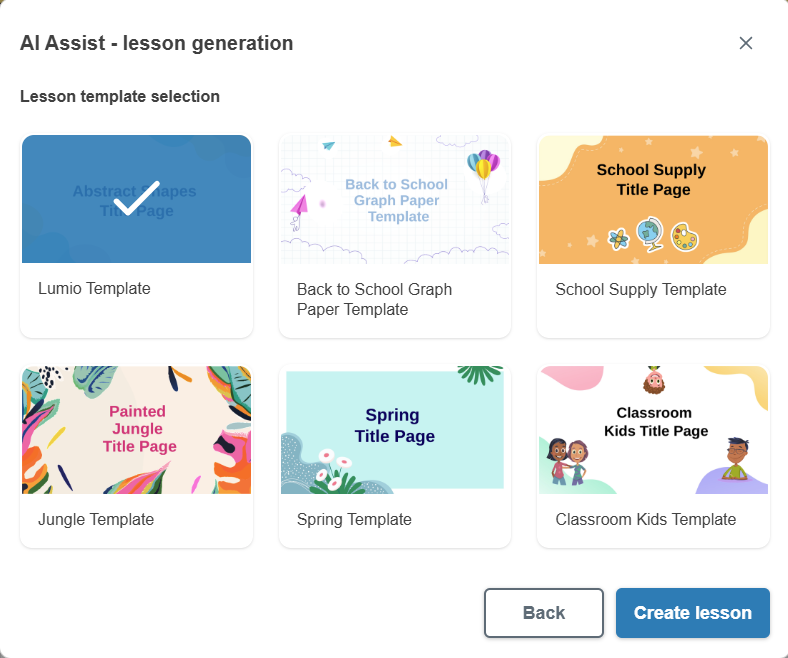Click the checkmark on the selected Lumio template

pyautogui.click(x=137, y=198)
